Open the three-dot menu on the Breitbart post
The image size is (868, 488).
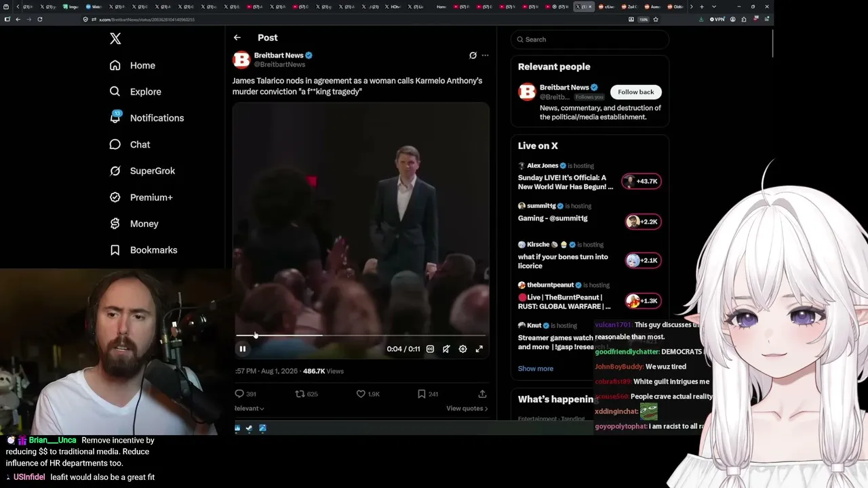[x=485, y=55]
